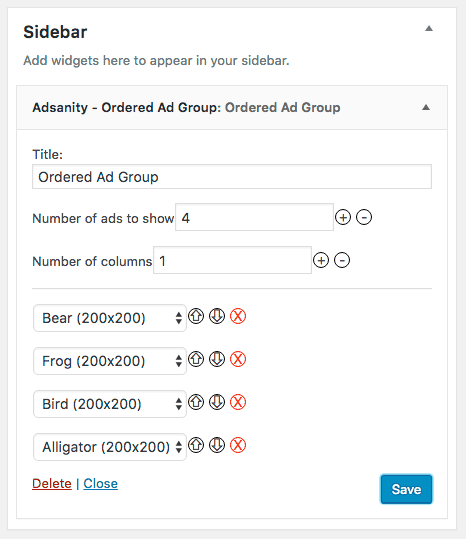466x539 pixels.
Task: Move Bird ad down one position
Action: coord(217,402)
